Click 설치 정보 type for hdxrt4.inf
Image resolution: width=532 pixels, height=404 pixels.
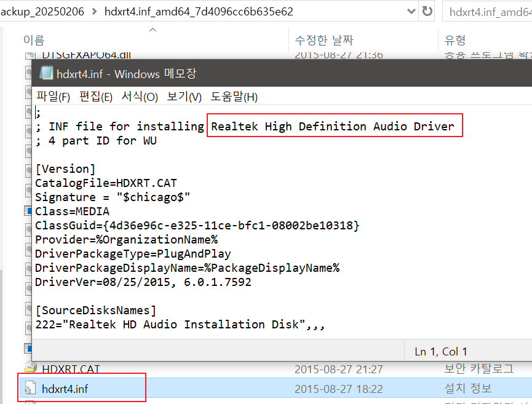(468, 388)
